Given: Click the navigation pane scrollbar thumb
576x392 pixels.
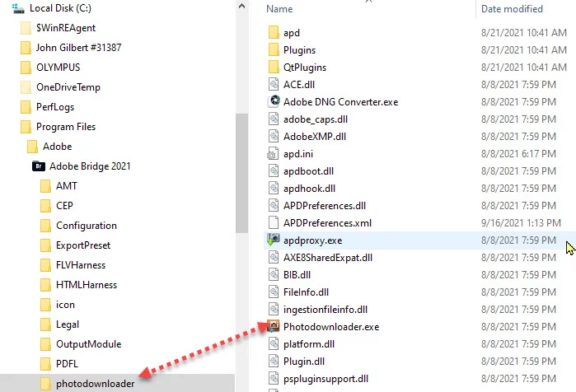Looking at the screenshot, I should tap(241, 173).
